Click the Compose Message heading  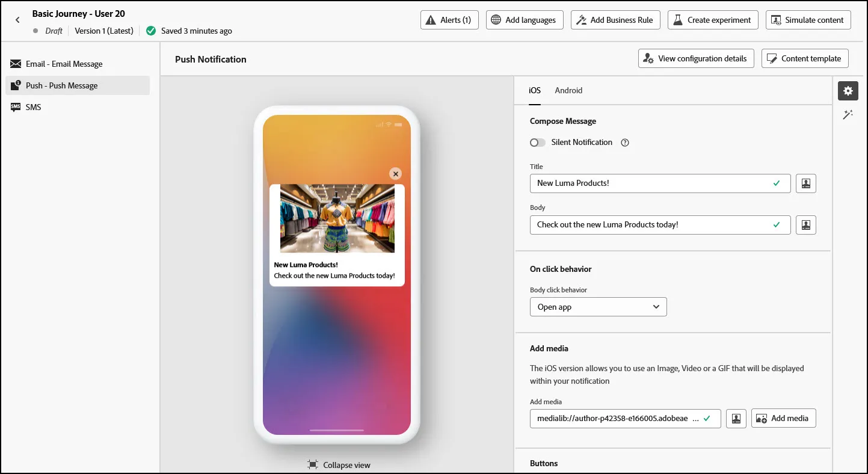(x=563, y=121)
